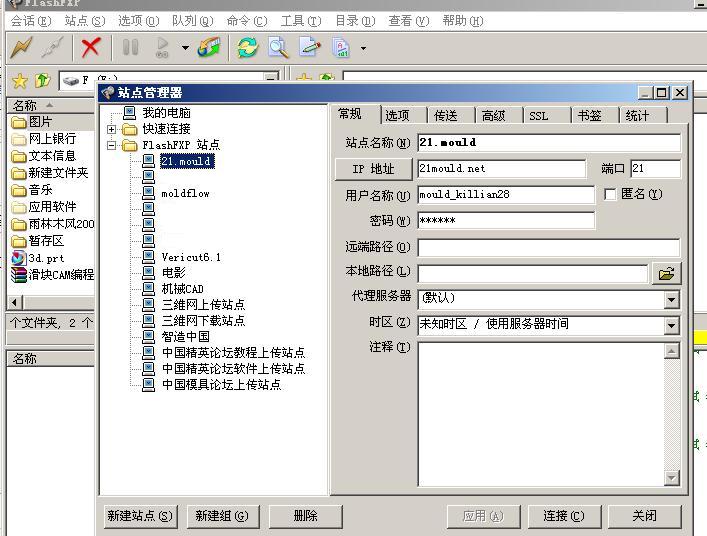The width and height of the screenshot is (707, 536).
Task: Open the arrow after text file icon
Action: (363, 48)
